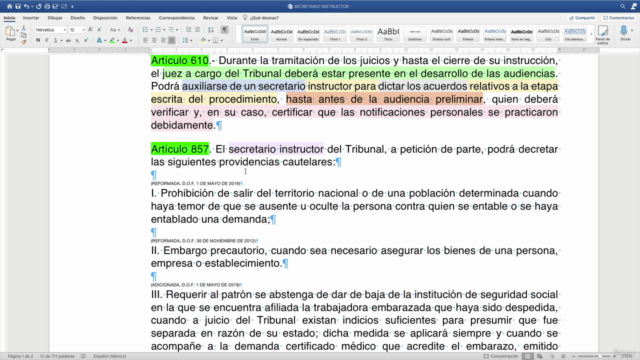640x360 pixels.
Task: Open the Revisar tab
Action: tap(211, 18)
